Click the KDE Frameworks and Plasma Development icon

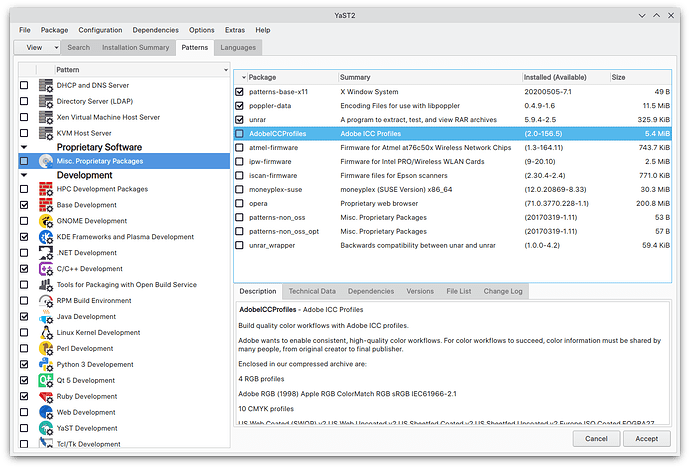pyautogui.click(x=46, y=237)
